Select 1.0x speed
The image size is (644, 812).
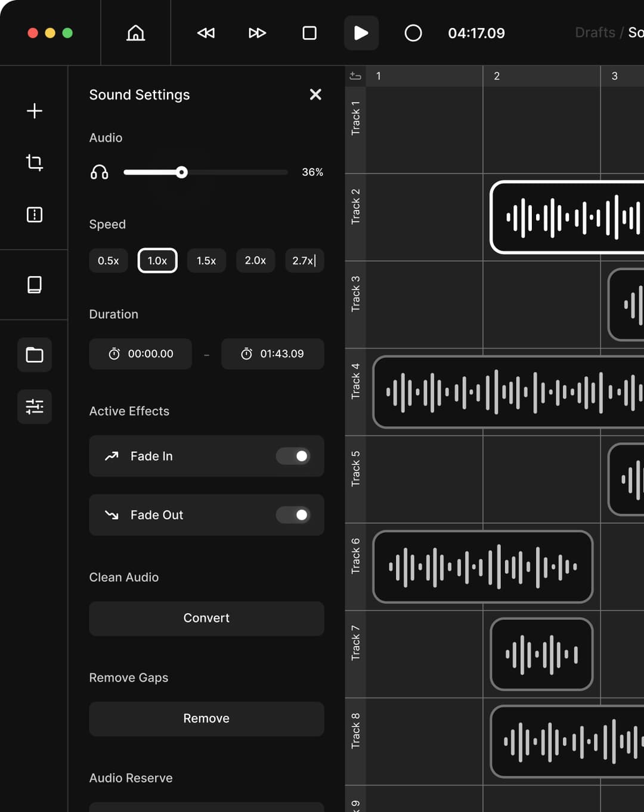[157, 261]
